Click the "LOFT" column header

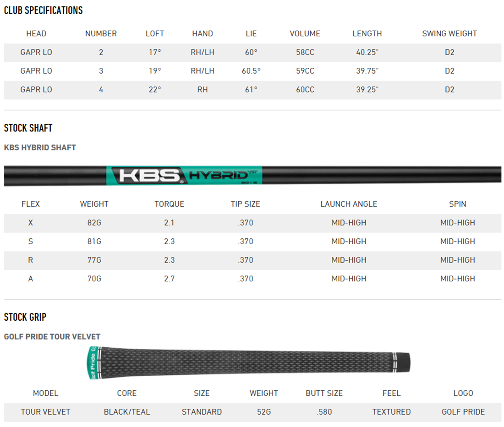pos(155,34)
